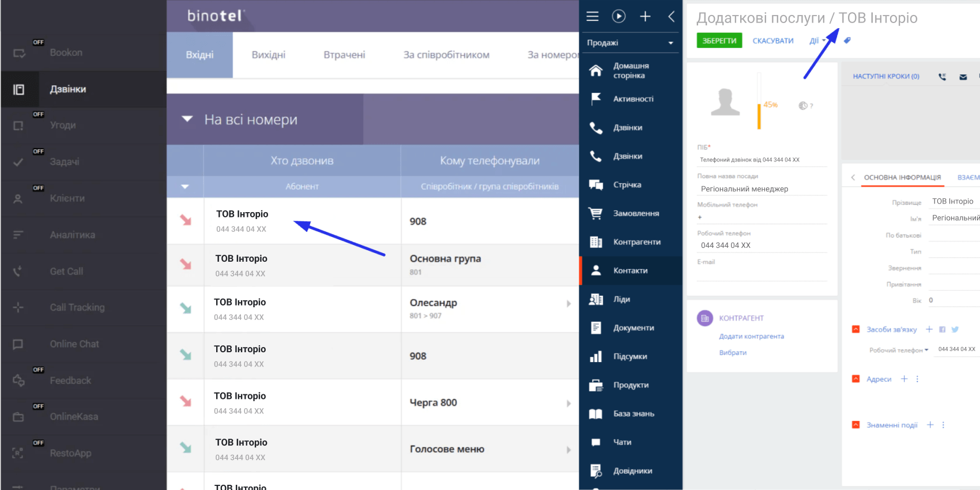Open Дзвінки in the Binotel left menu

[x=84, y=89]
